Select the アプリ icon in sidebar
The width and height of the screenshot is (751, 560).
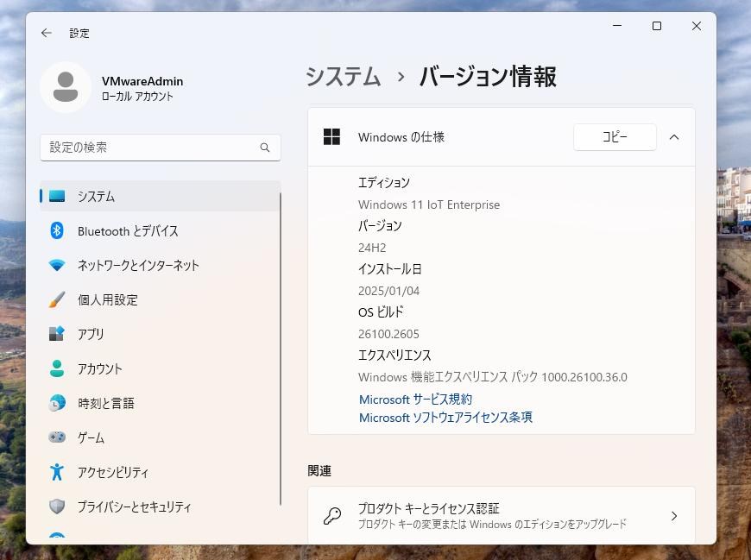click(57, 334)
